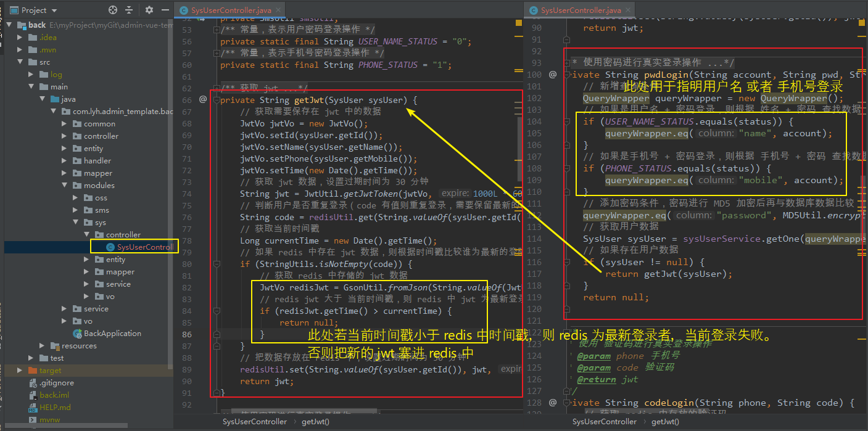Toggle fold marker at line 65 comment

[x=216, y=88]
